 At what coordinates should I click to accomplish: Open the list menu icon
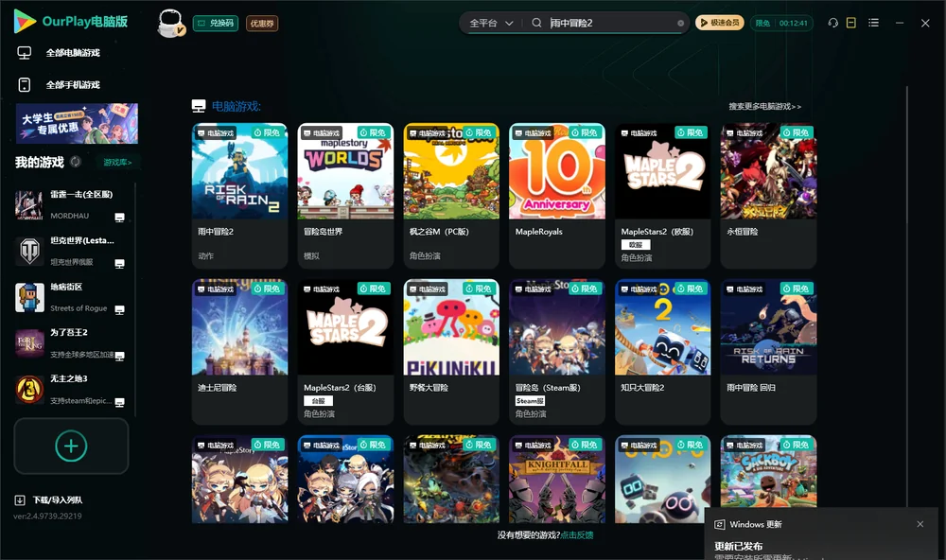pos(873,23)
